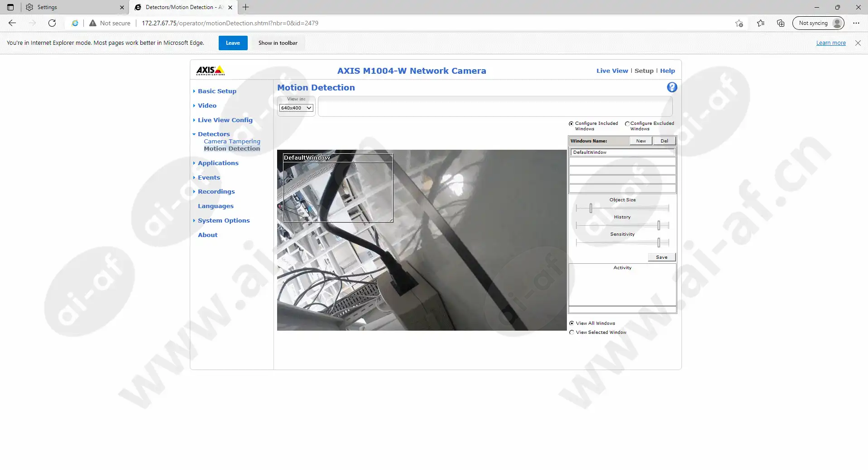Open the Help link in header
The width and height of the screenshot is (868, 470).
(x=667, y=71)
